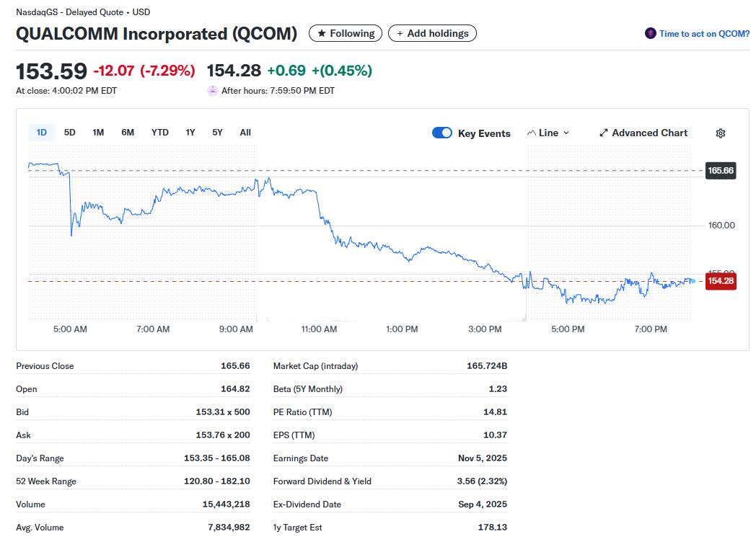This screenshot has width=756, height=542.
Task: Show the All time range
Action: tap(245, 133)
